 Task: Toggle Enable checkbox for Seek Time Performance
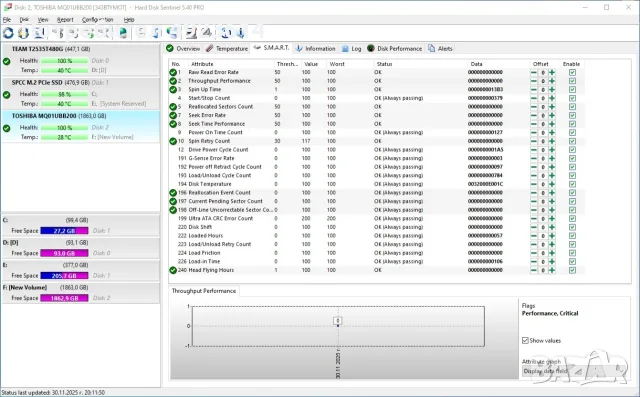(x=572, y=124)
